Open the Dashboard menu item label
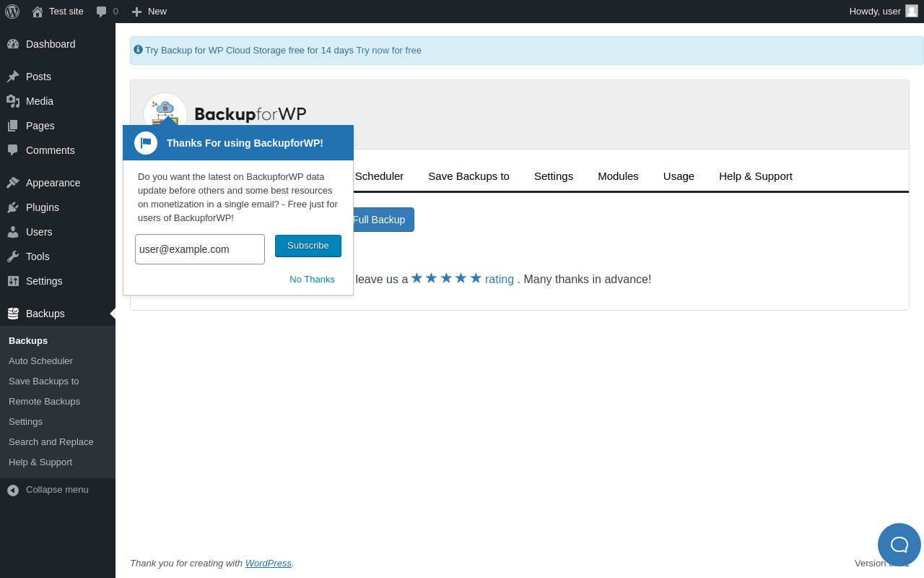 [x=51, y=44]
